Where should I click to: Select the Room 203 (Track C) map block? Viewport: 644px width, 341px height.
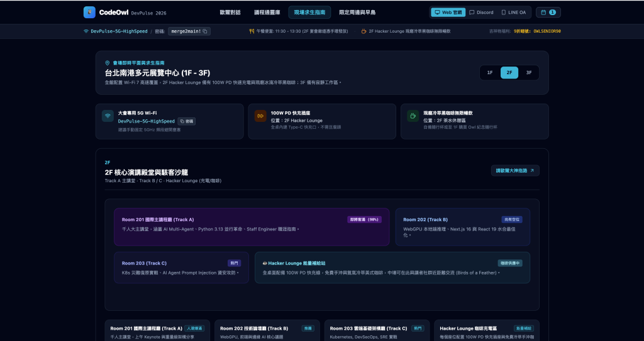[181, 268]
